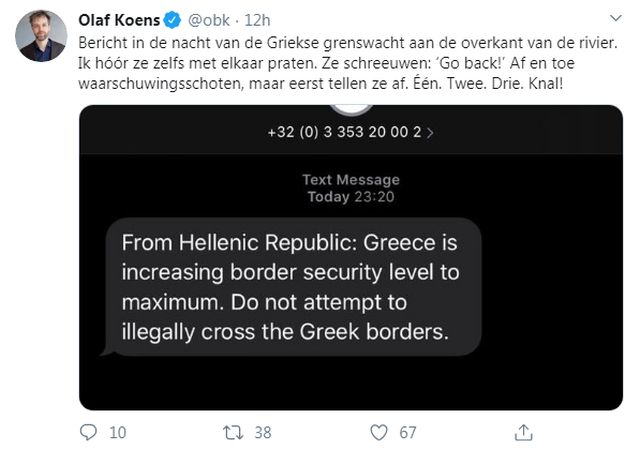Open the tweet options chevron at top right
Image resolution: width=640 pixels, height=450 pixels.
coord(618,20)
